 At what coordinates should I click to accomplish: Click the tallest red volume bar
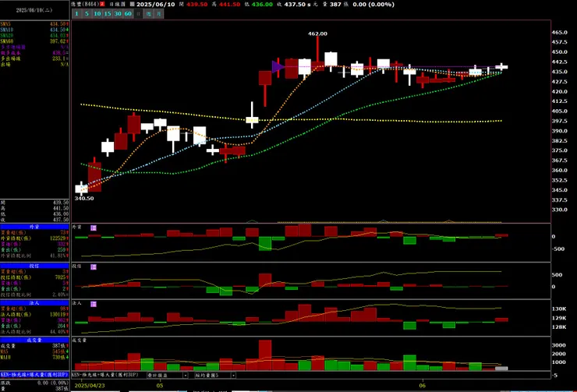point(265,355)
